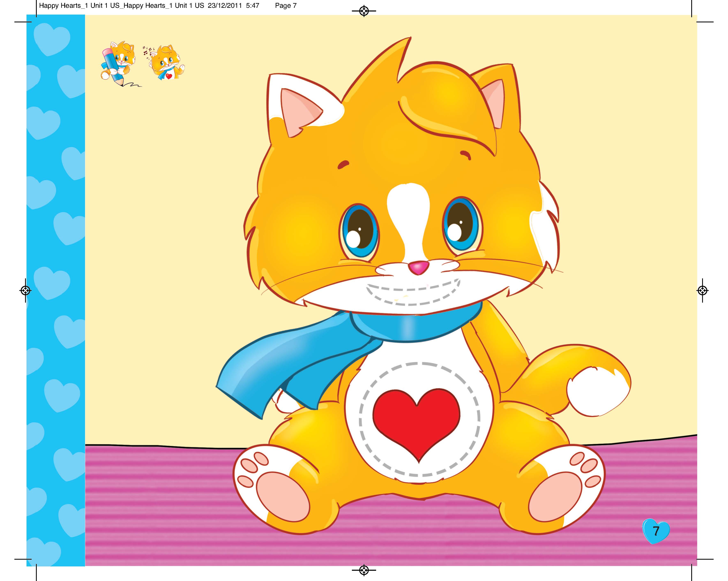Click the top center registration crosshair mark
The width and height of the screenshot is (728, 581).
(x=364, y=11)
